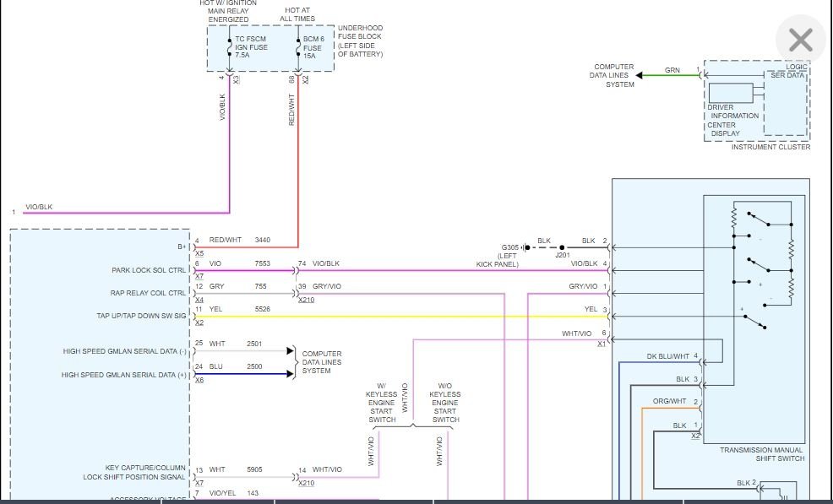Click 'W/O KEYLESS ENGINE START SWITCH' label
Screen dimensions: 833x504
coord(445,403)
